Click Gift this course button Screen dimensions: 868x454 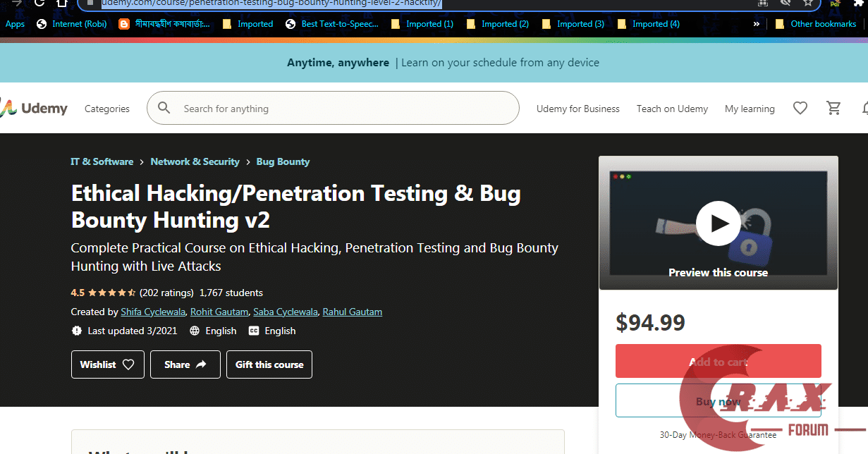point(269,364)
